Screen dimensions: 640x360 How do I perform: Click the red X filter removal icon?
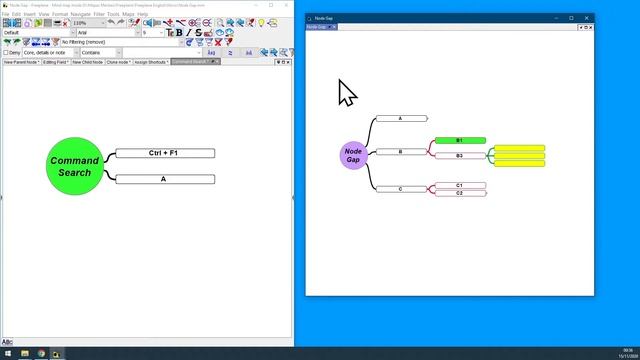[219, 42]
